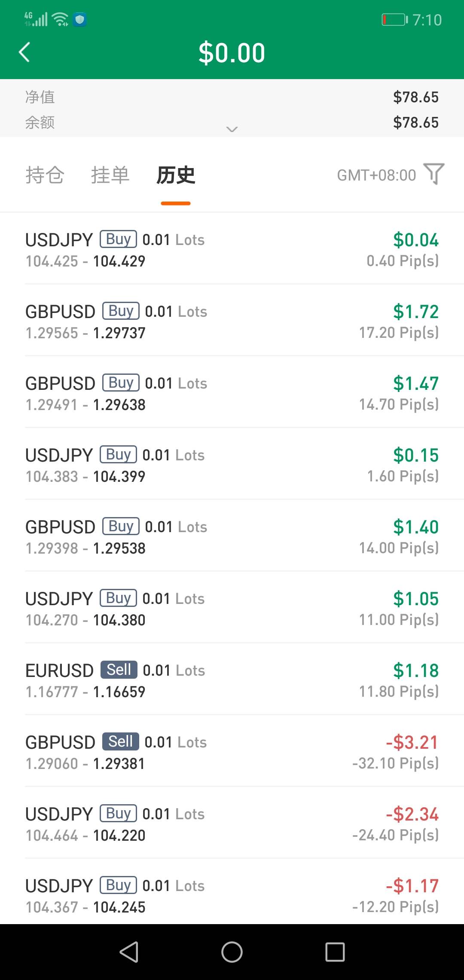Open the USDJPY trade with $0.04 profit

(x=232, y=249)
